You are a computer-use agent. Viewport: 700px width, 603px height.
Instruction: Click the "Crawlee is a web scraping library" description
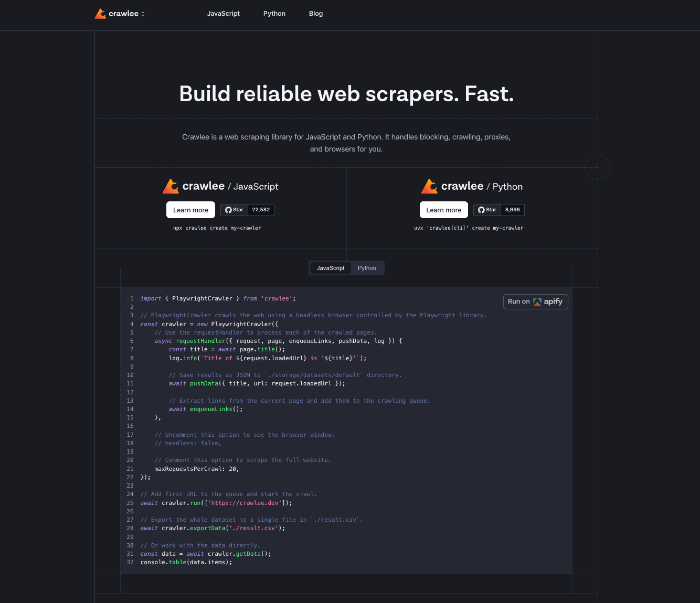346,143
